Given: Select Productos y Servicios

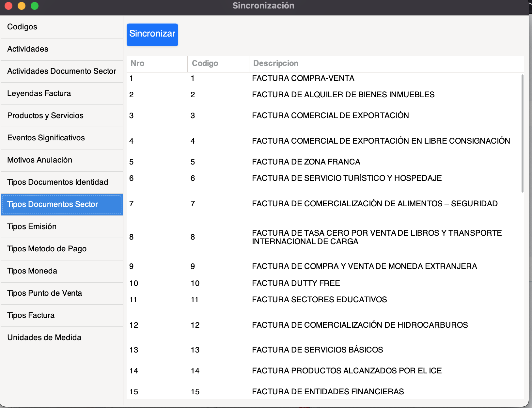Looking at the screenshot, I should pyautogui.click(x=45, y=116).
